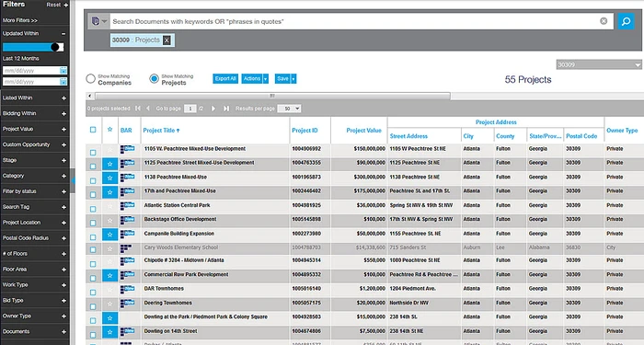This screenshot has height=345, width=644.
Task: Unstar Commercial Row Park Development
Action: click(x=109, y=276)
